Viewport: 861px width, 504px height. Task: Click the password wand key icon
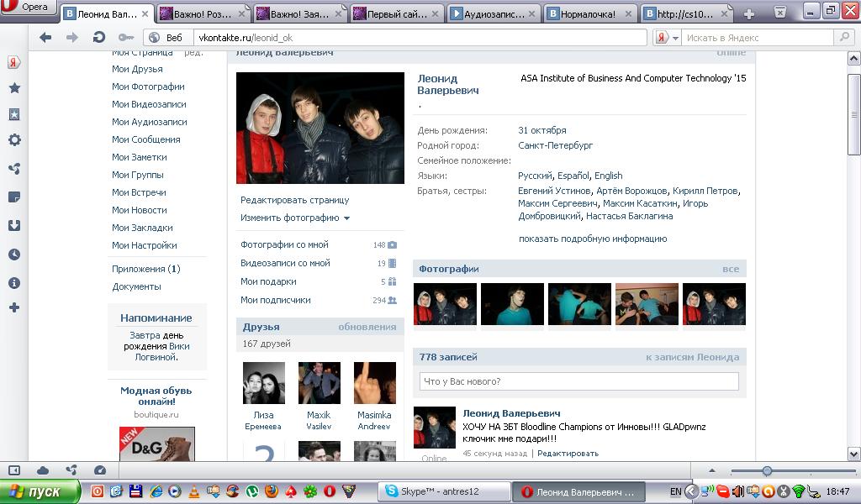[126, 38]
